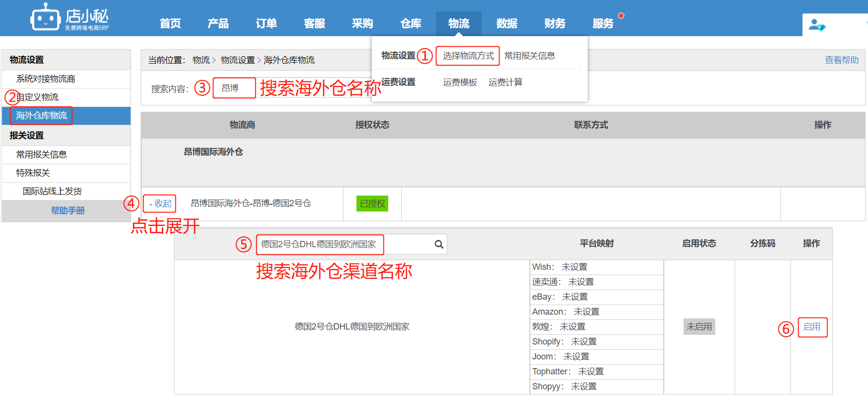Click the 已授权 status badge
The image size is (868, 397).
click(x=372, y=204)
